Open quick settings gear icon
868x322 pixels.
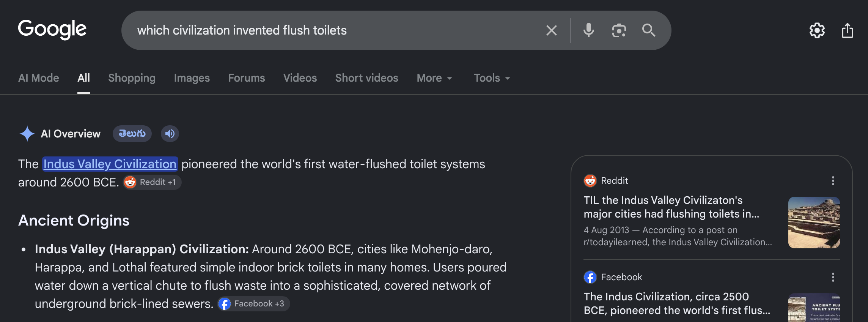(x=817, y=30)
